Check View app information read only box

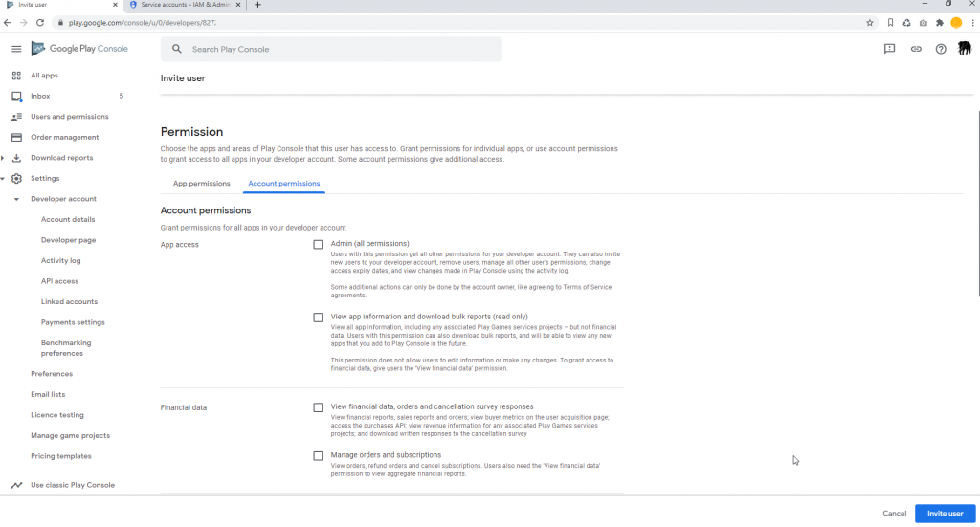(x=318, y=318)
